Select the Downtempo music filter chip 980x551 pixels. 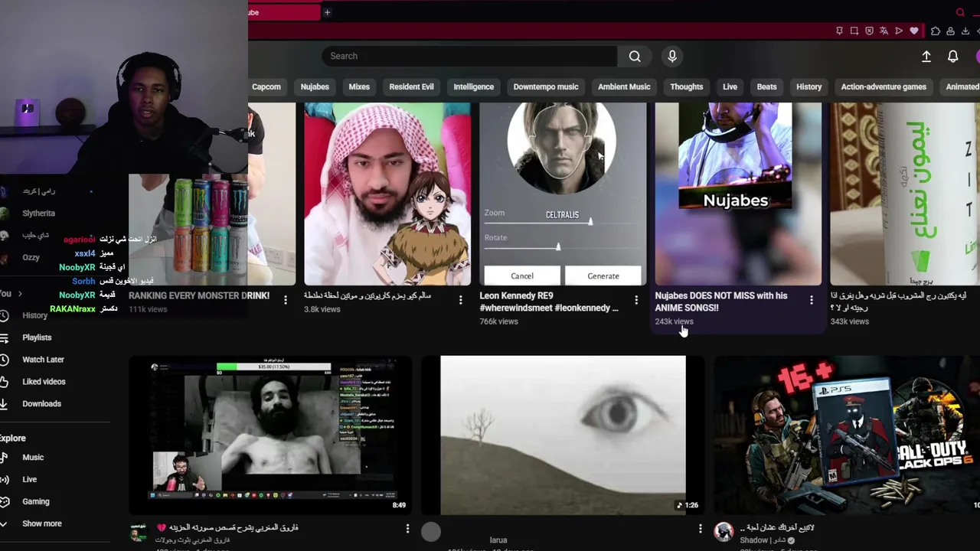tap(546, 86)
